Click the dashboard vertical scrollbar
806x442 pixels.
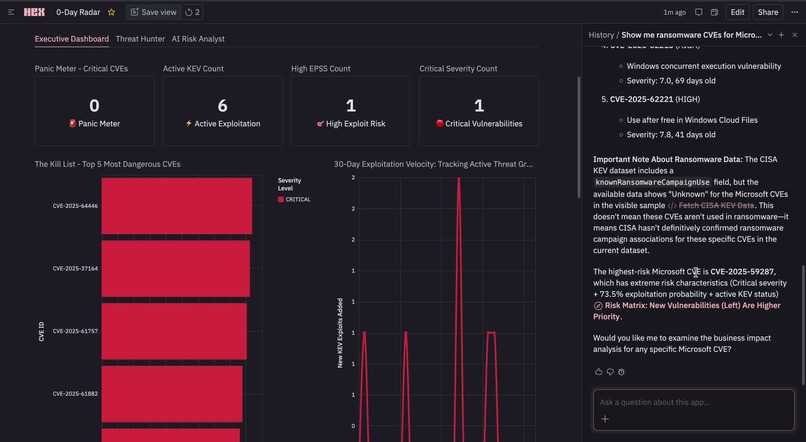tap(578, 137)
